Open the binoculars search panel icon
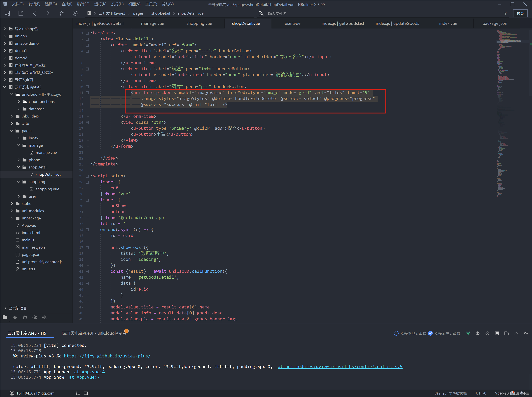532x397 pixels. point(15,317)
